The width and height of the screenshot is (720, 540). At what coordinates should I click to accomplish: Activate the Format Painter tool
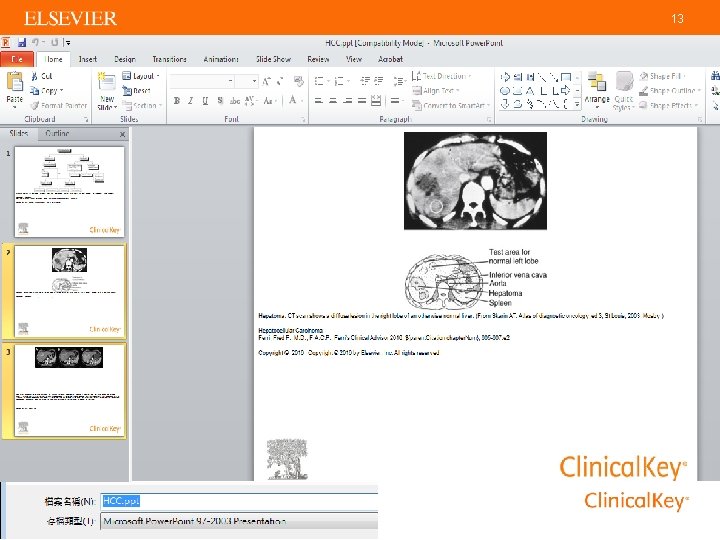point(59,105)
